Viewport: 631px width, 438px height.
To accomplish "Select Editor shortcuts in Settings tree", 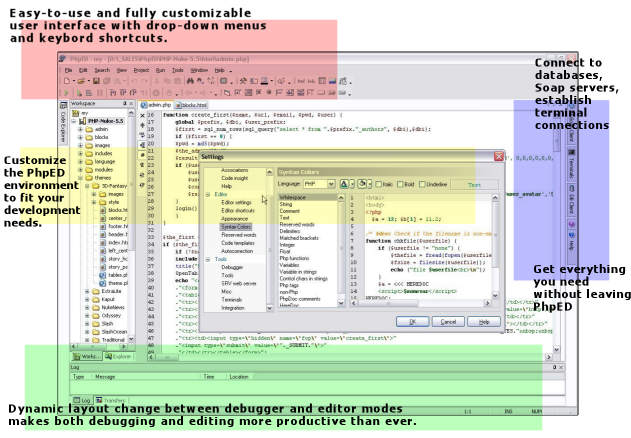I will (238, 211).
